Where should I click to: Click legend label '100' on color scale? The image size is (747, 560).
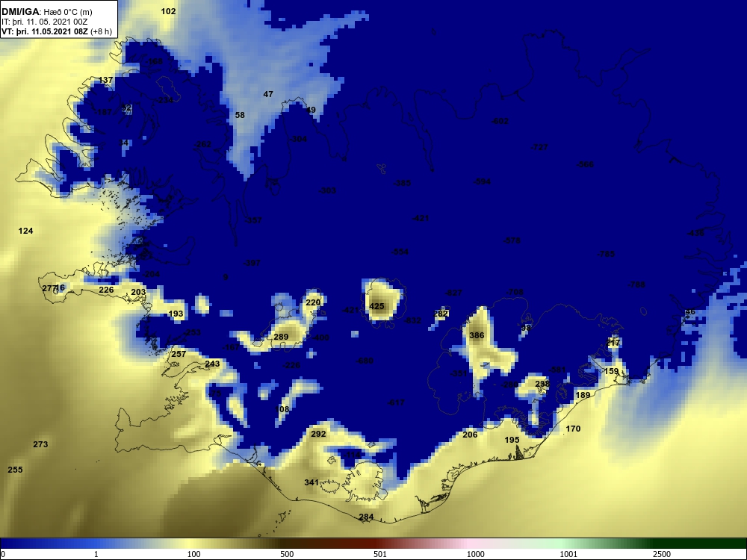[194, 554]
